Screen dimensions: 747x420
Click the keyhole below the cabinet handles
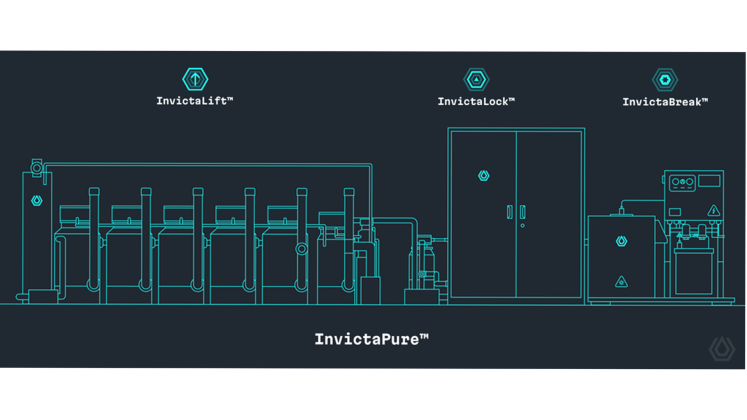coord(523,226)
